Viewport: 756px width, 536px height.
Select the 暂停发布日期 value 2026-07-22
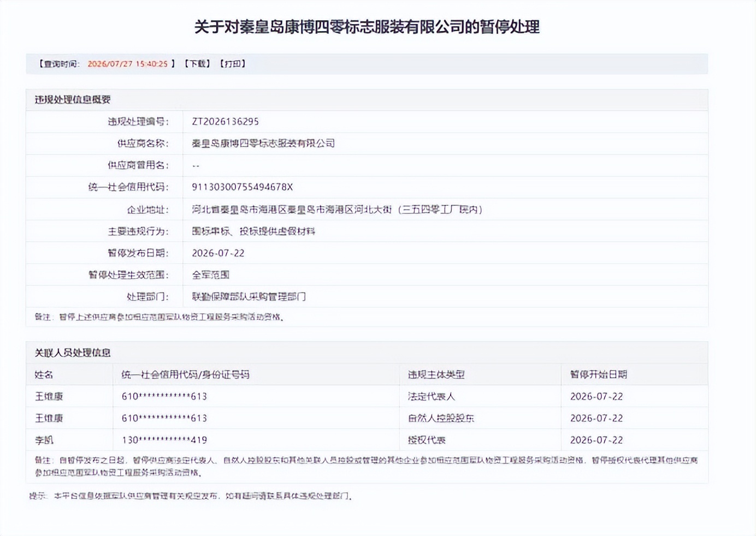(x=218, y=253)
